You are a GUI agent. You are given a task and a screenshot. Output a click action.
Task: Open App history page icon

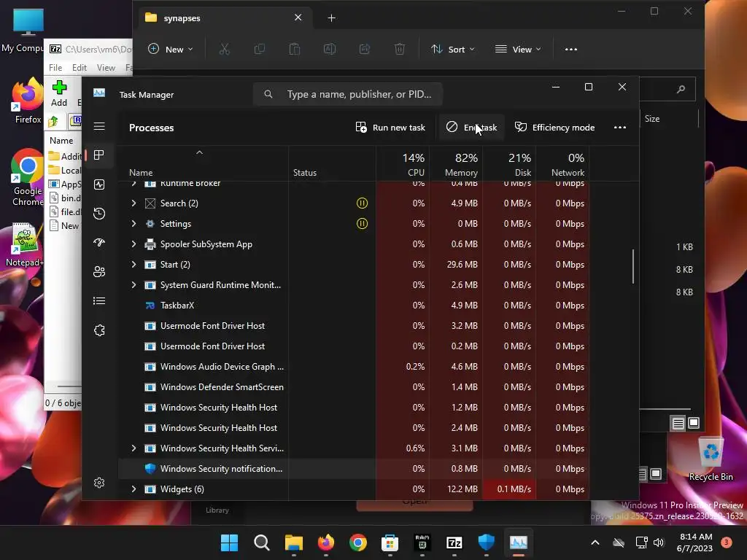click(x=99, y=214)
